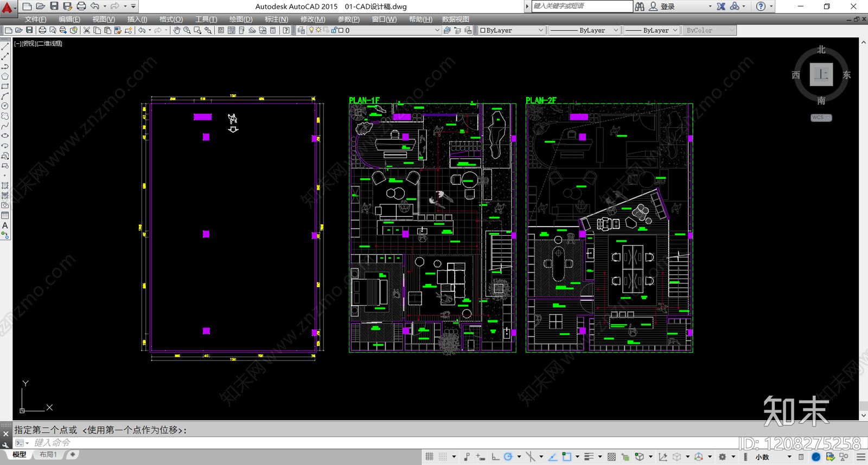This screenshot has width=868, height=465.
Task: Open the 绘图(D) menu
Action: pyautogui.click(x=241, y=19)
